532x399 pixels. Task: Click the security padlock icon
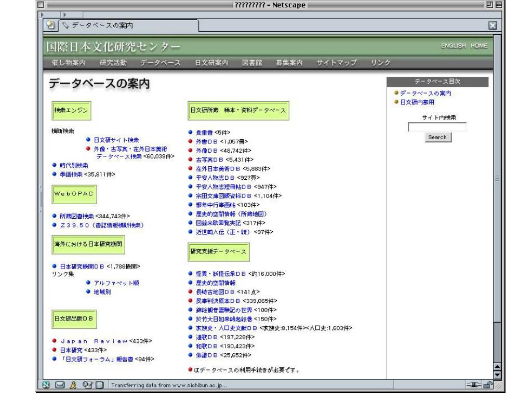tap(487, 384)
